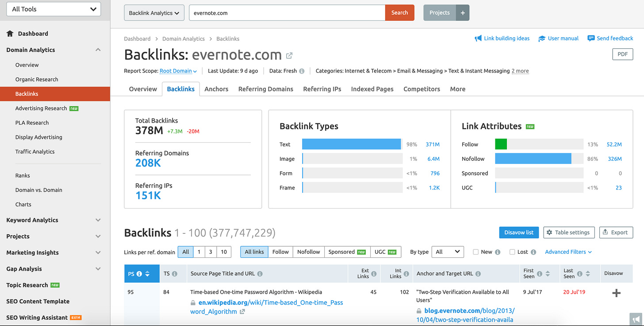Open the 371M Text backlinks link
This screenshot has width=644, height=326.
pos(433,144)
